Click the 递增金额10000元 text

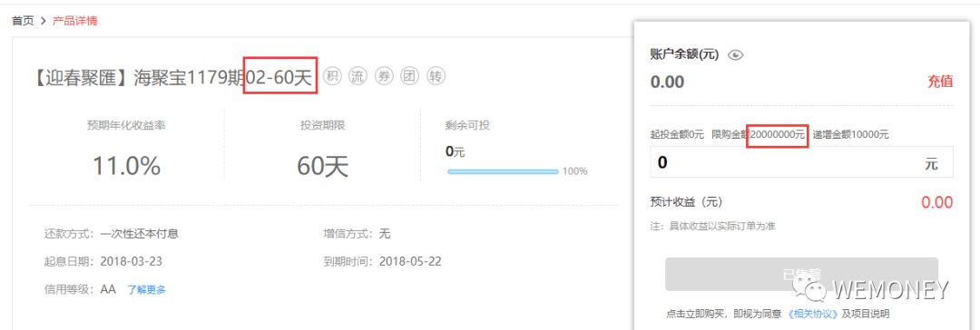click(x=850, y=134)
